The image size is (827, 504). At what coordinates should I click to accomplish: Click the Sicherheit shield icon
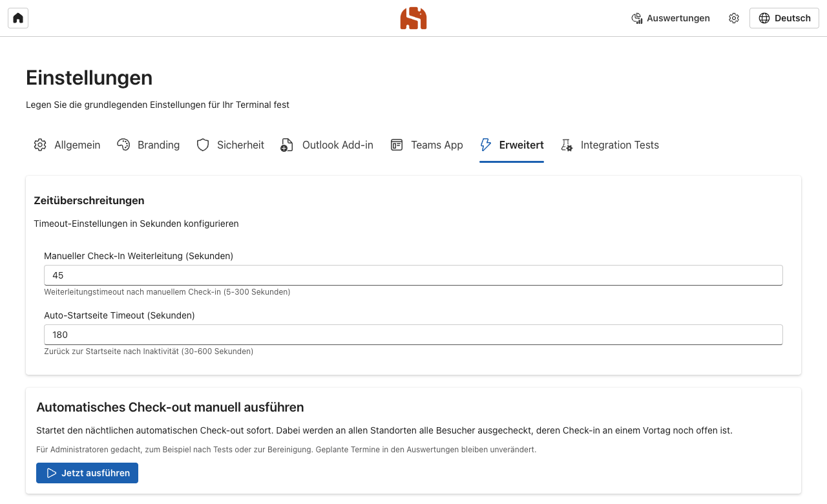tap(203, 145)
